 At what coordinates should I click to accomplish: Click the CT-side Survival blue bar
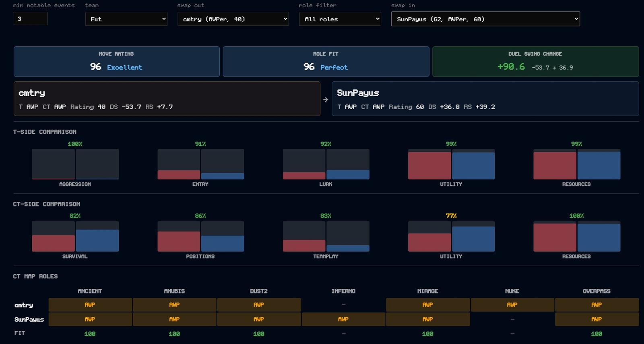tap(97, 240)
